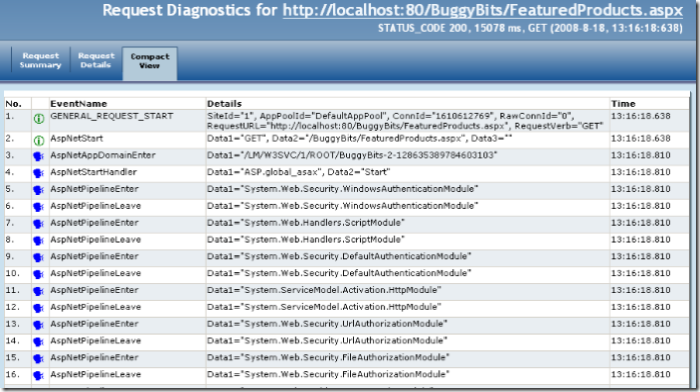Click the info icon for AspNetStart row
Viewport: 700px width, 392px height.
coord(39,141)
